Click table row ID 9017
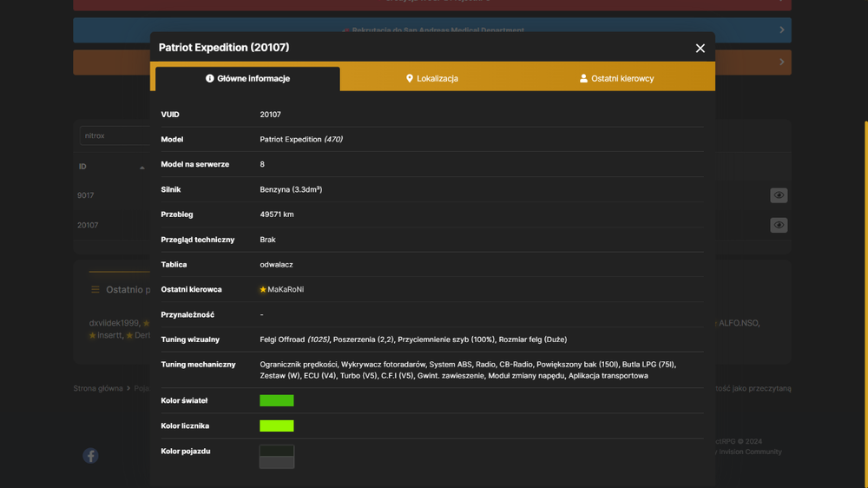Screen dimensions: 868x488 [x=86, y=195]
